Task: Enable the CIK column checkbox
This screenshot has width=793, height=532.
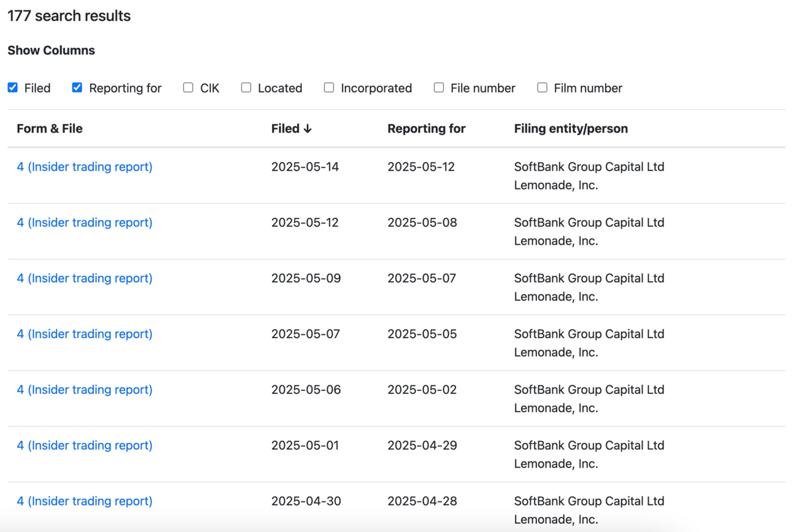Action: coord(188,88)
